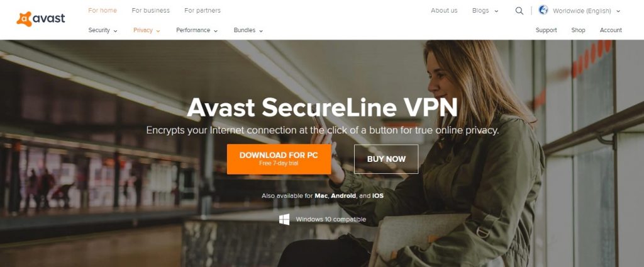Select the Mac download link
Viewport: 644px width, 267px height.
321,196
